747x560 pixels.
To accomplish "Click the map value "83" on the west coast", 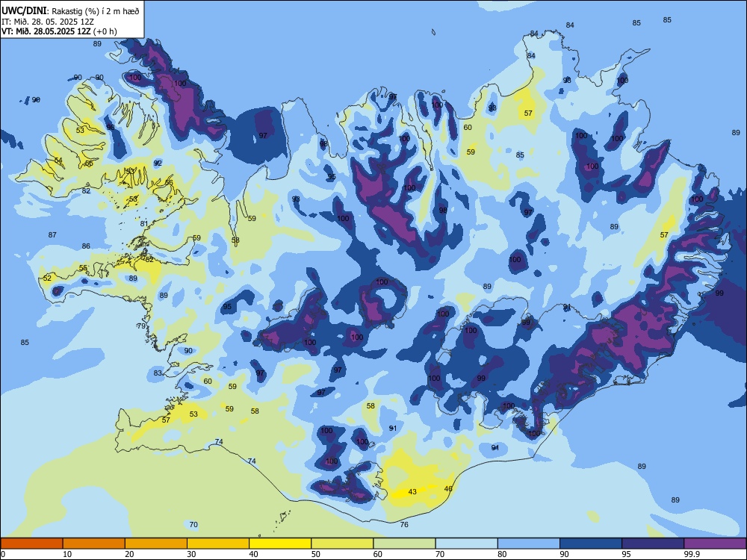I will click(x=158, y=373).
